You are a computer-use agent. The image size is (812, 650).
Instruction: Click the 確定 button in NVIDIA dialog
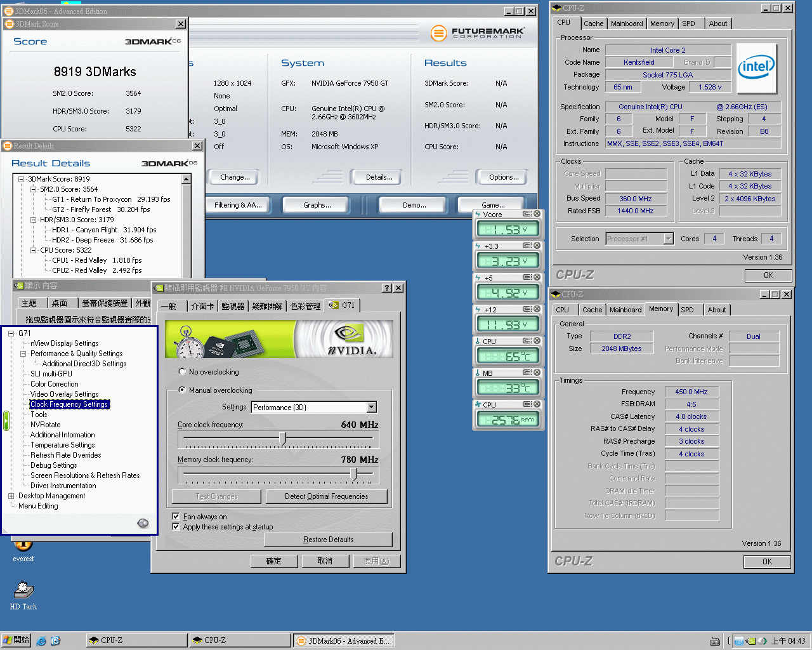[x=273, y=561]
